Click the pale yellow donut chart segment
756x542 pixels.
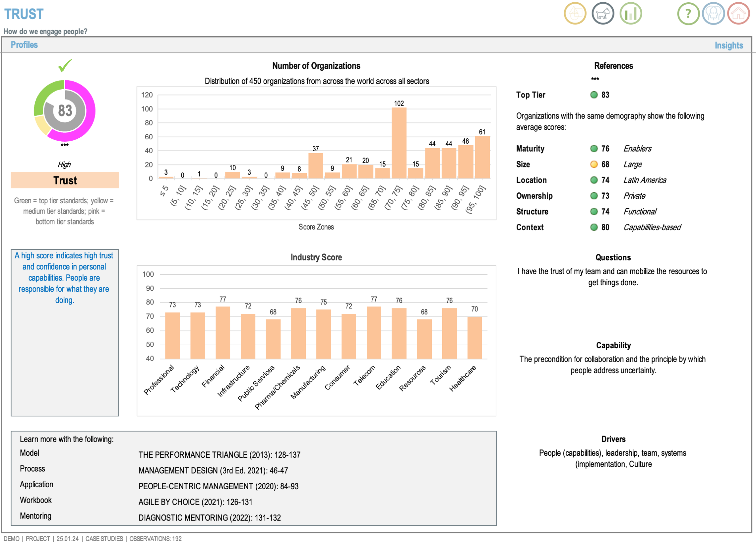point(43,125)
